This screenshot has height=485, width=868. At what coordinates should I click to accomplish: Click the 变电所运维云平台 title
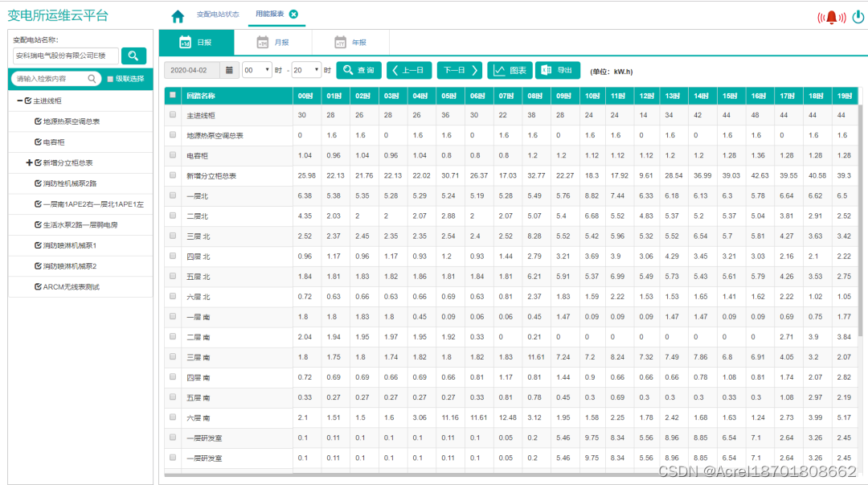tap(58, 15)
